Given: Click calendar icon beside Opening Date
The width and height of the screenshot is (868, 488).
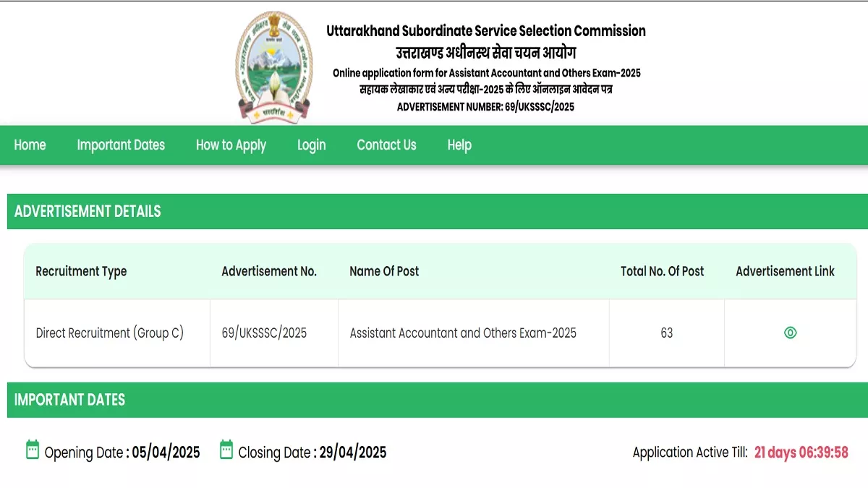Looking at the screenshot, I should [x=33, y=450].
